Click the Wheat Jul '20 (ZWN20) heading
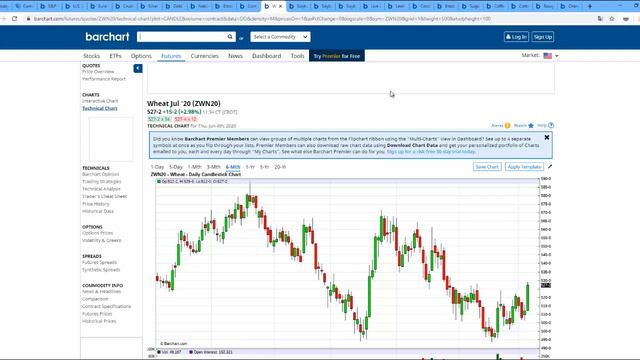The image size is (640, 360). (x=184, y=104)
